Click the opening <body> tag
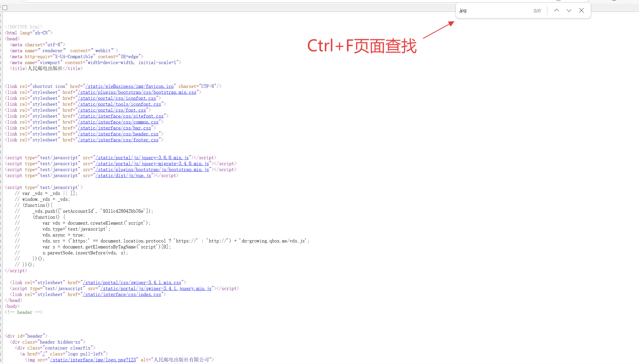This screenshot has height=364, width=639. [12, 306]
